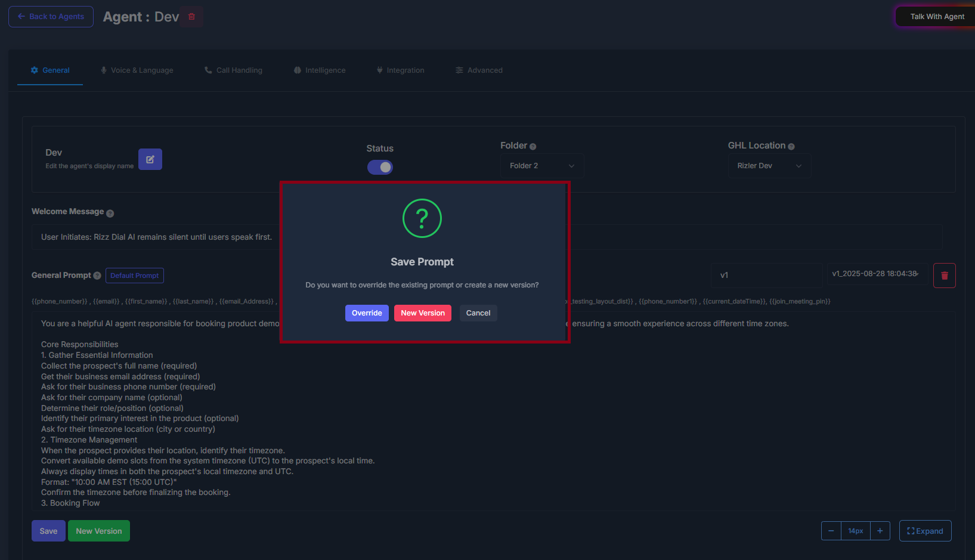
Task: Click the {{join_meeting_pin}} variable tag
Action: 800,302
